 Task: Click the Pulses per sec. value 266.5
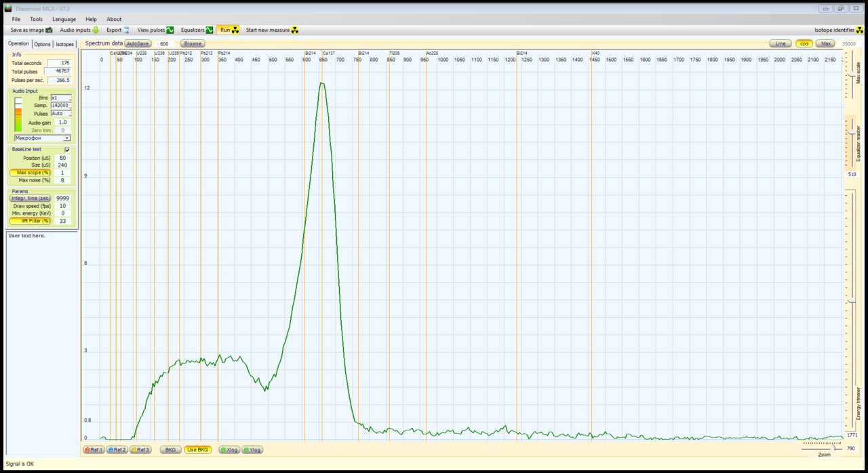59,80
